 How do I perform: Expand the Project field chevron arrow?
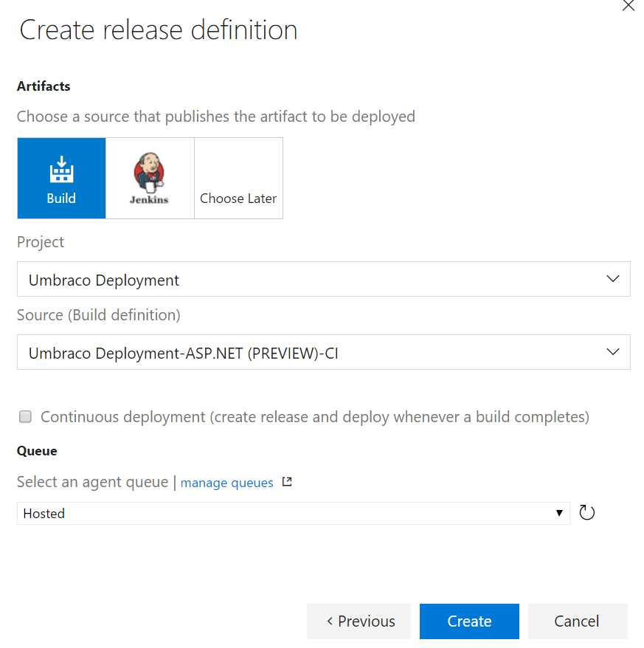click(x=612, y=279)
